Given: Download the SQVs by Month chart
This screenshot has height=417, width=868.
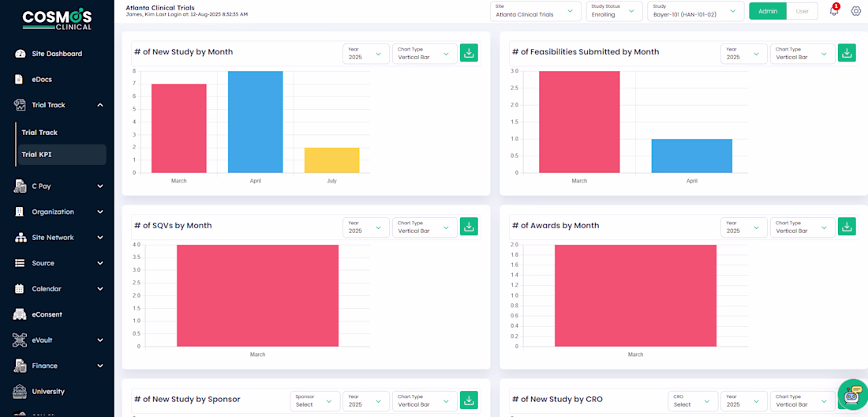Looking at the screenshot, I should [469, 227].
